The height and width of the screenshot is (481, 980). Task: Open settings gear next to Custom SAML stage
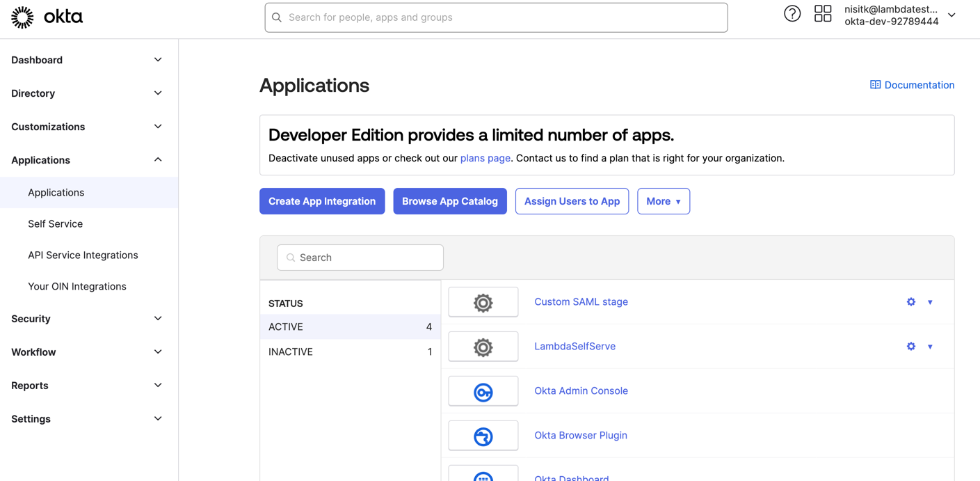pos(911,301)
